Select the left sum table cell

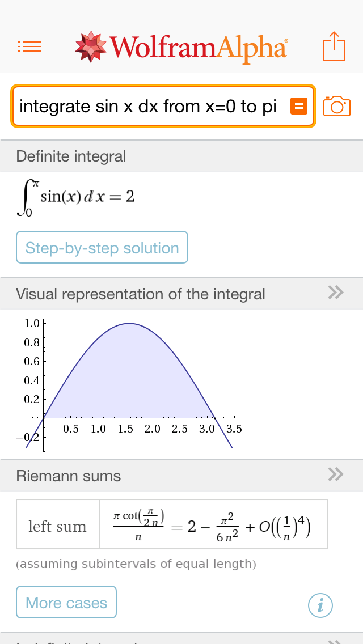[x=57, y=524]
